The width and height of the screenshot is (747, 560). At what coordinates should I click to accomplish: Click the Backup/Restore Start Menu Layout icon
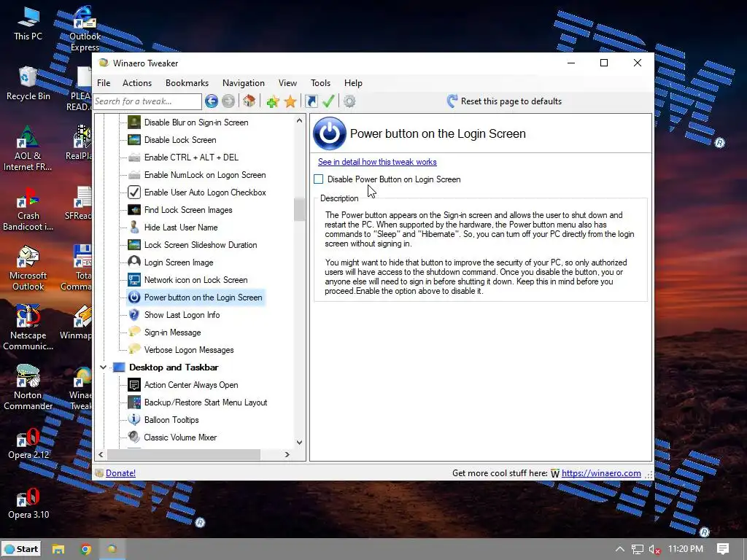[x=134, y=402]
